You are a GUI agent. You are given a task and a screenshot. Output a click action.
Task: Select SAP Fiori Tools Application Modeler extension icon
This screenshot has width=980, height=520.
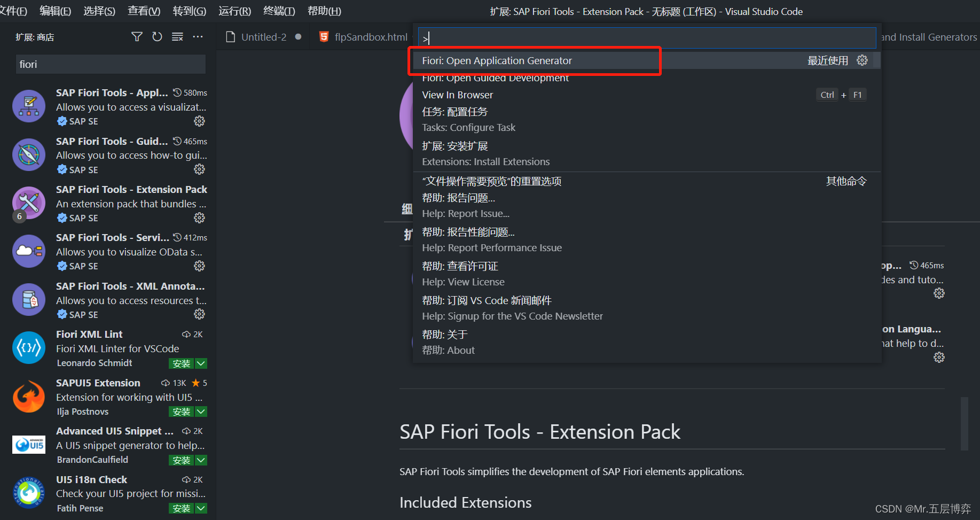[29, 106]
